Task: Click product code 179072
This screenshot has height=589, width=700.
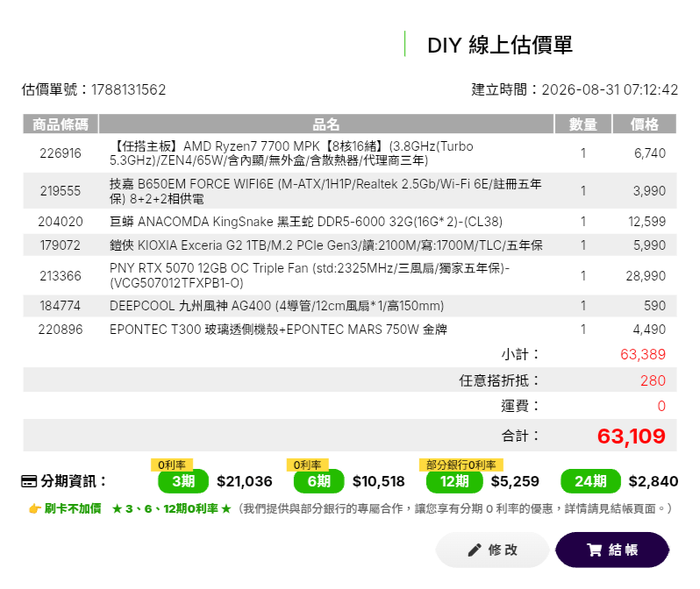Action: point(61,245)
